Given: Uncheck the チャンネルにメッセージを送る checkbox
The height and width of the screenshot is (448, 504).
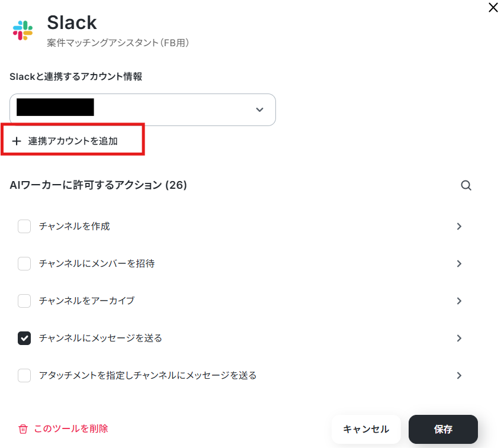Looking at the screenshot, I should (x=24, y=338).
